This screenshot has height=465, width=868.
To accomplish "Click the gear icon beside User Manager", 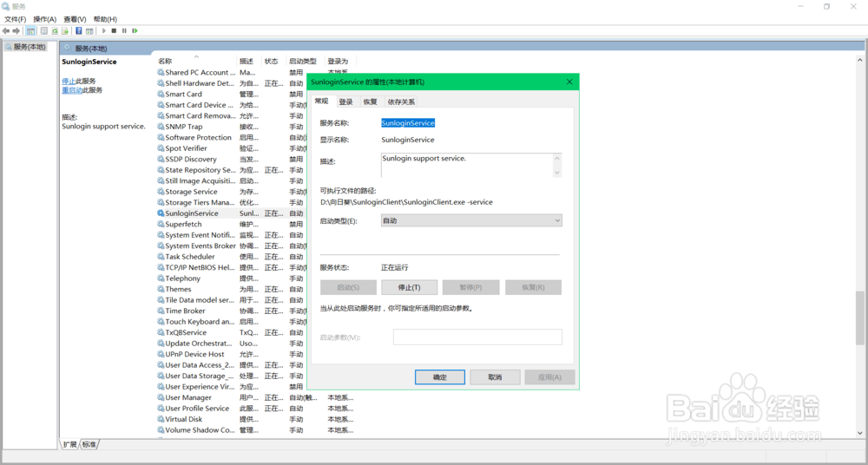I will pos(161,397).
